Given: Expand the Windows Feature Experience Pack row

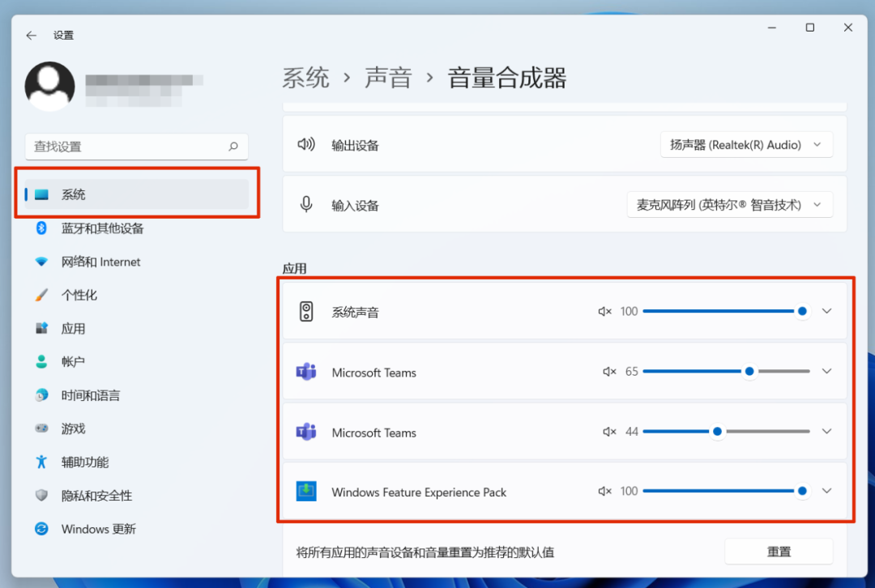Looking at the screenshot, I should tap(827, 492).
